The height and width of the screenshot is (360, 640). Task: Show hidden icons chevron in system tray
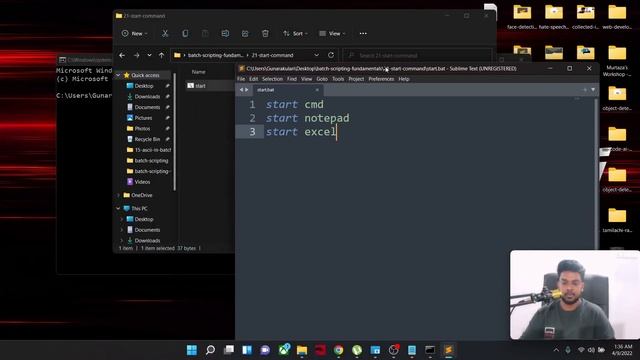(x=556, y=350)
